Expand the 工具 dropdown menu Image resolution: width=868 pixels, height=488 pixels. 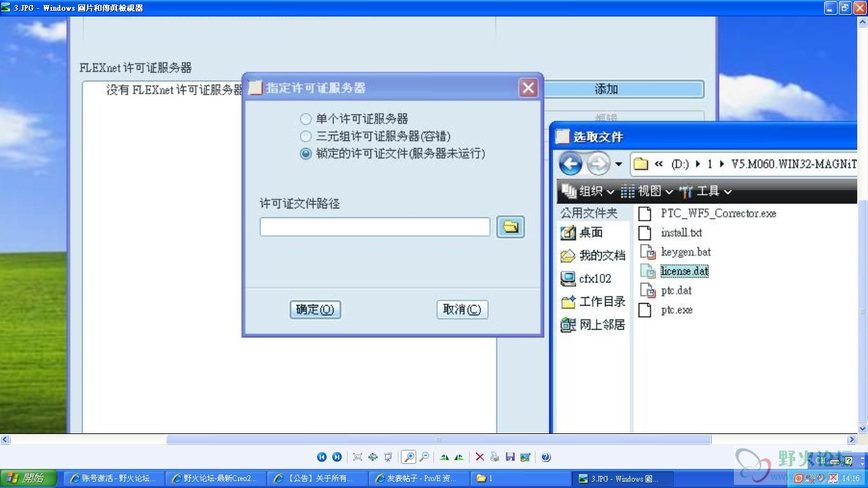coord(705,191)
